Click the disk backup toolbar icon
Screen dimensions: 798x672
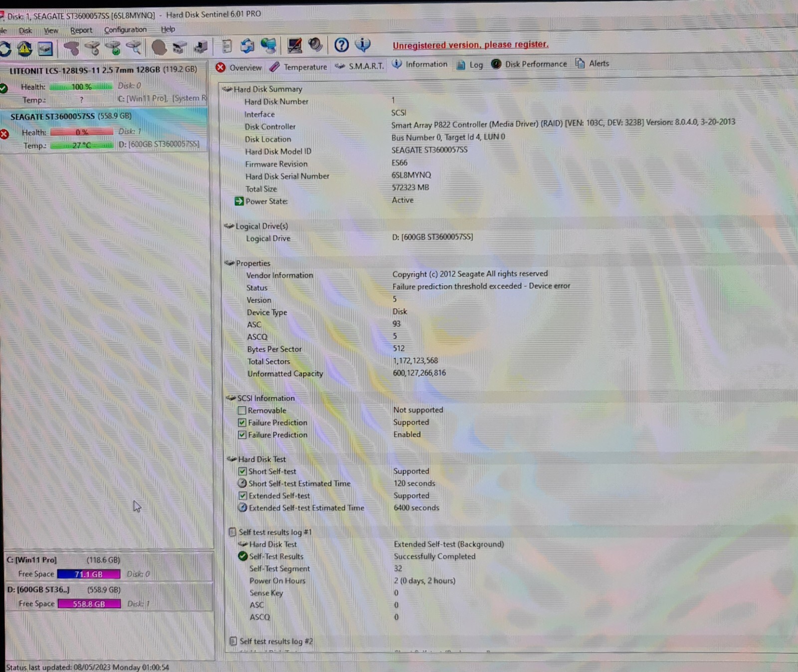(x=200, y=47)
